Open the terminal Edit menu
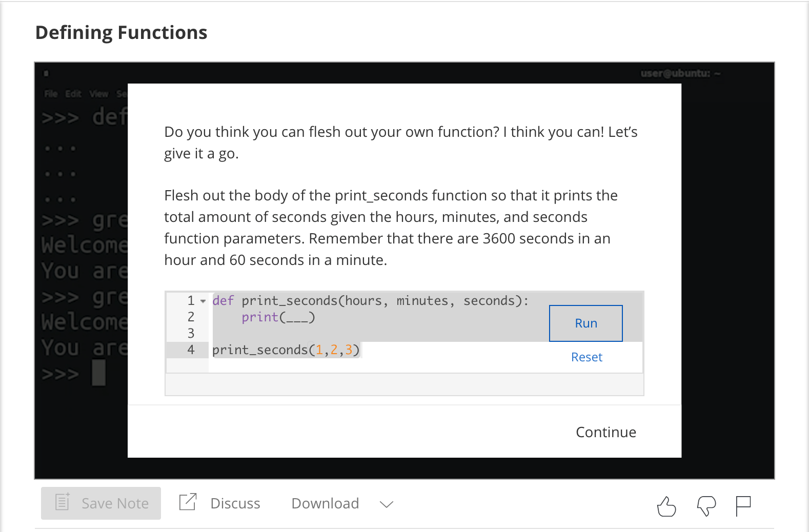The width and height of the screenshot is (809, 532). pyautogui.click(x=73, y=94)
